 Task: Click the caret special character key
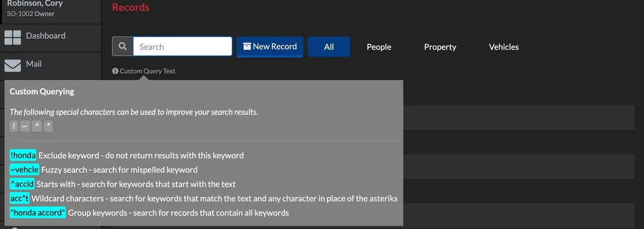point(36,126)
